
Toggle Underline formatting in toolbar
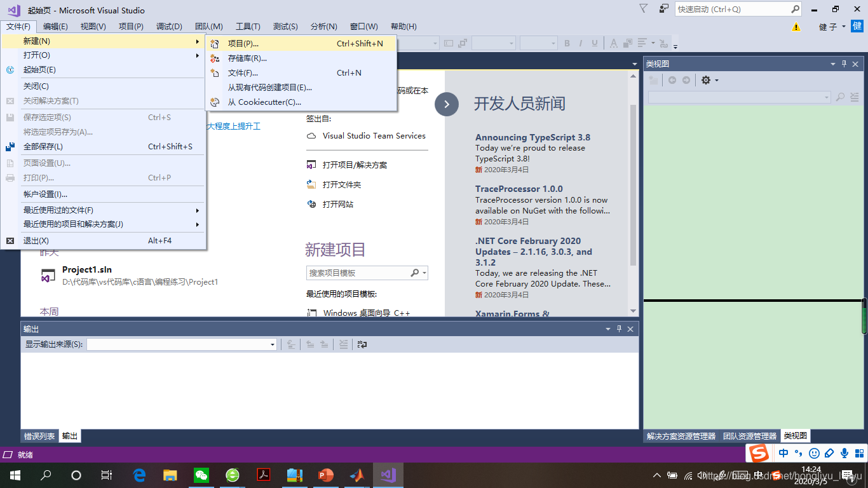pos(595,43)
